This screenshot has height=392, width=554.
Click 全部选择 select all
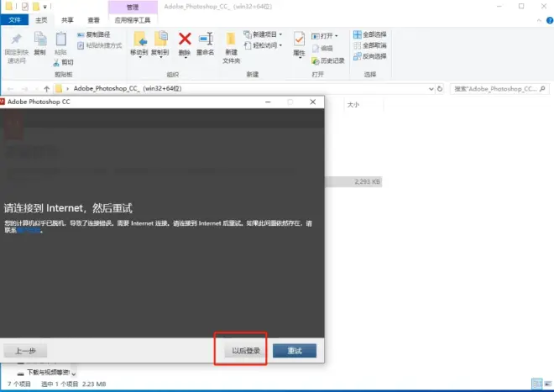pyautogui.click(x=370, y=34)
